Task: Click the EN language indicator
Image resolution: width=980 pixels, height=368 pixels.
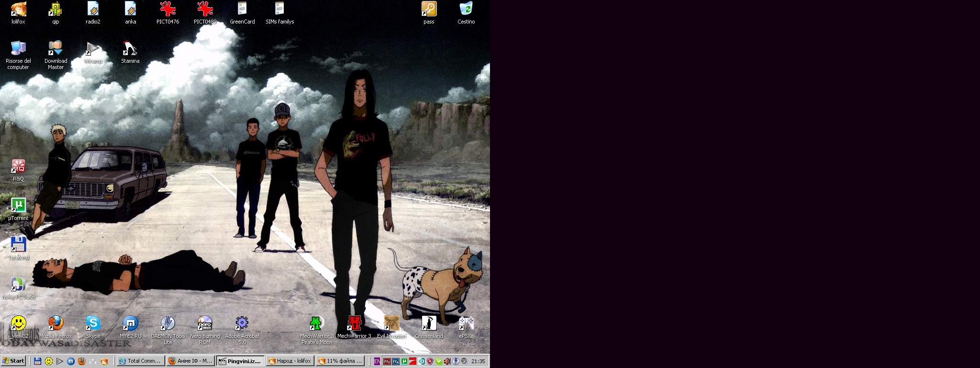Action: (x=377, y=361)
